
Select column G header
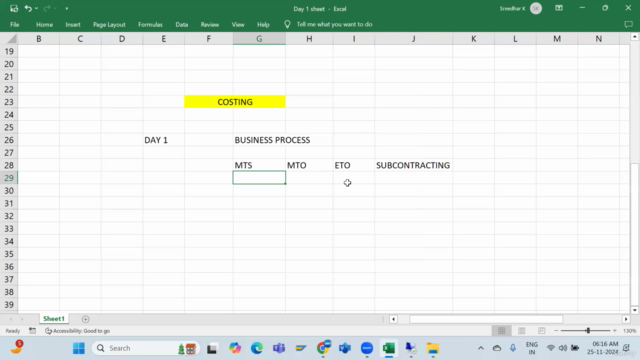[x=259, y=39]
